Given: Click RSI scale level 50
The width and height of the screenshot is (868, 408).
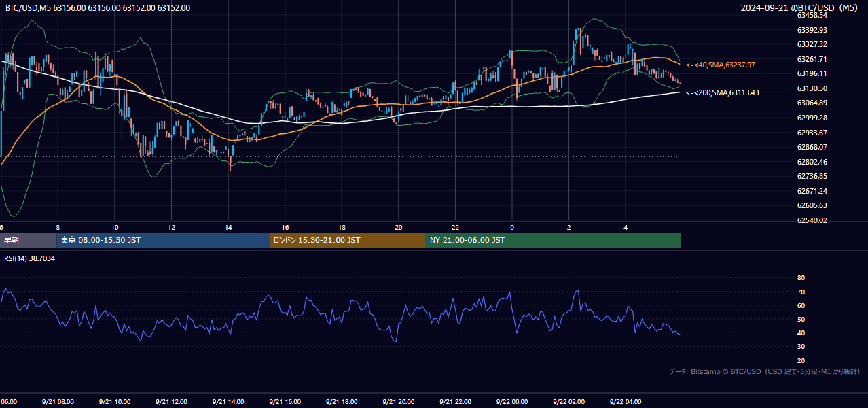Looking at the screenshot, I should (x=801, y=319).
